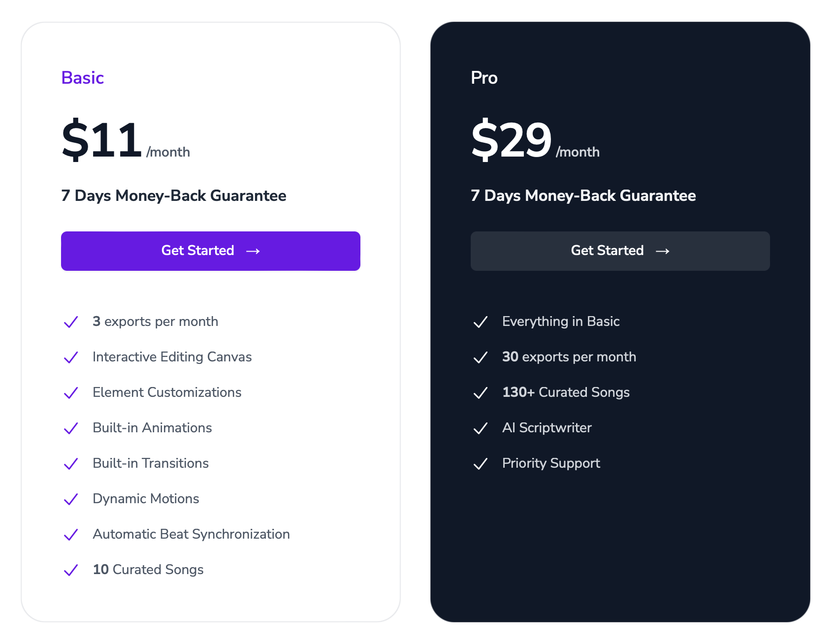Click checkmark next to Element Customizations
Screen dimensions: 837x644
pyautogui.click(x=71, y=393)
